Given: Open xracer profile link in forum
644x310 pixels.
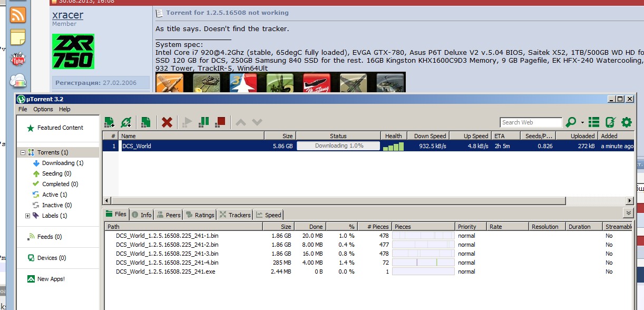Looking at the screenshot, I should coord(67,15).
